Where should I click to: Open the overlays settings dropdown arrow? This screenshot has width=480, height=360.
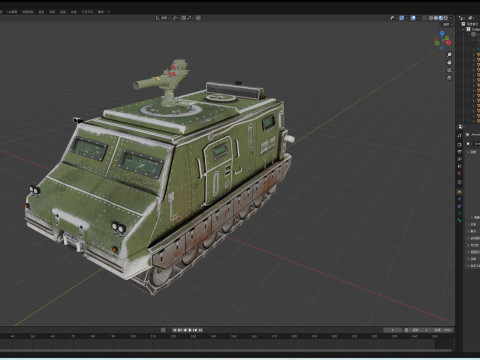pyautogui.click(x=418, y=18)
